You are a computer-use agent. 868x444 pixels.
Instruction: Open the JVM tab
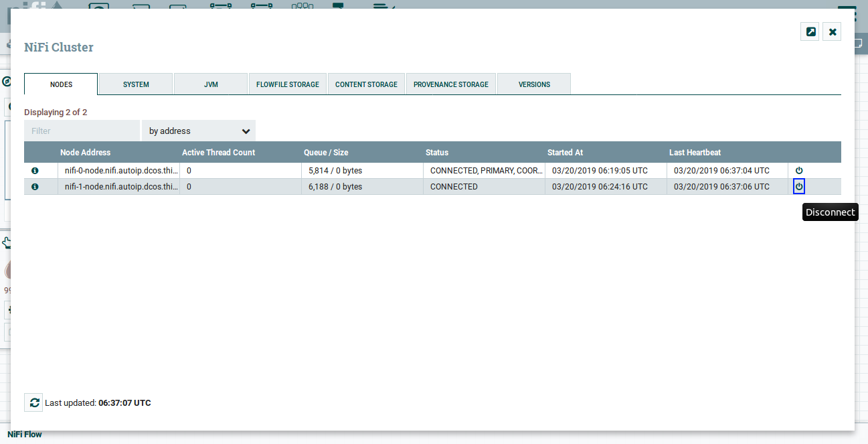coord(211,84)
